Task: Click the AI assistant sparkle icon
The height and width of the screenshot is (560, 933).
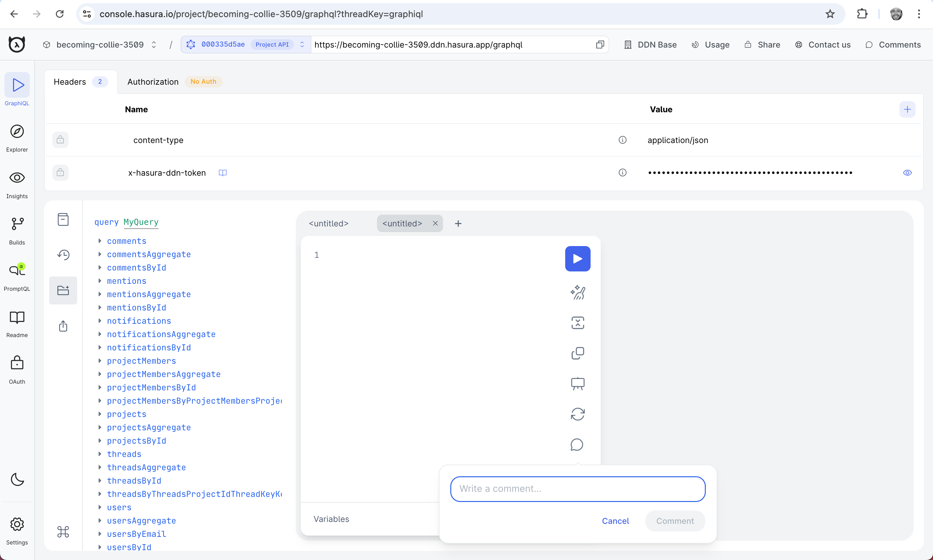Action: 578,292
